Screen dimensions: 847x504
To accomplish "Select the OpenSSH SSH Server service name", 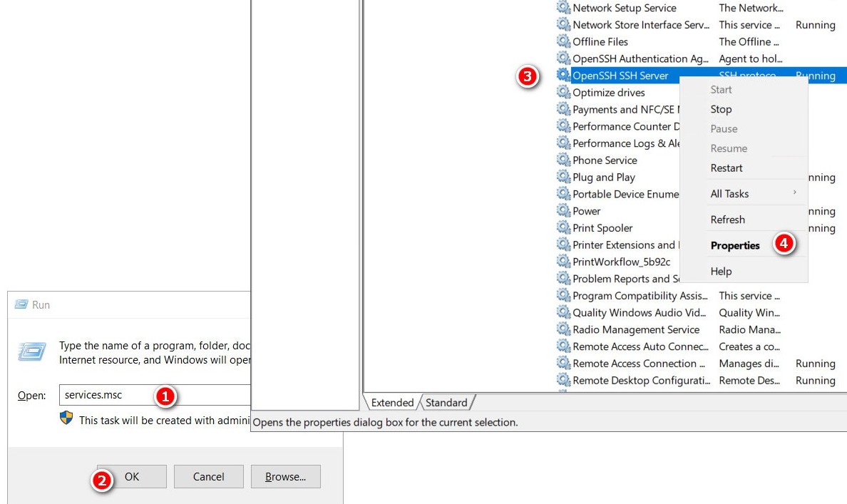I will click(620, 76).
